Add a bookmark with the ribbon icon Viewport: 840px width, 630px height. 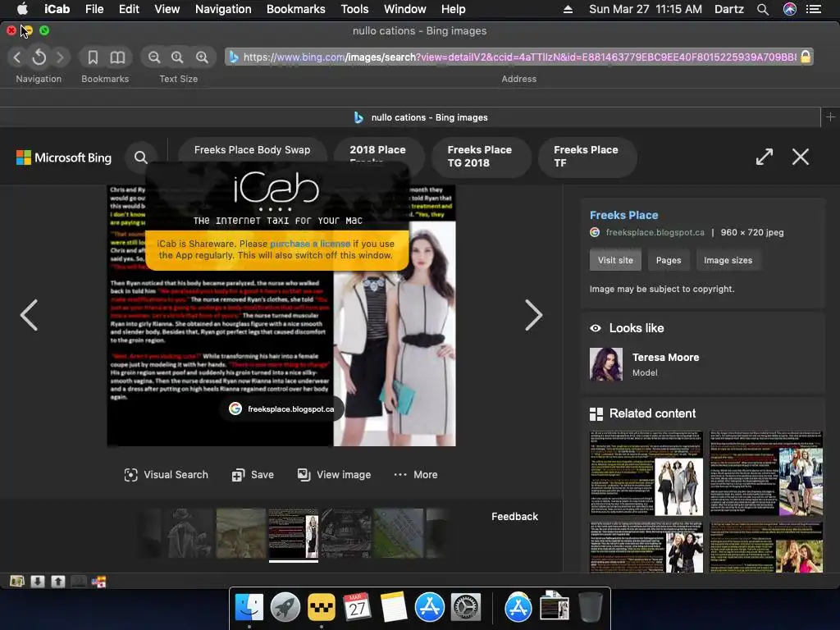coord(93,57)
